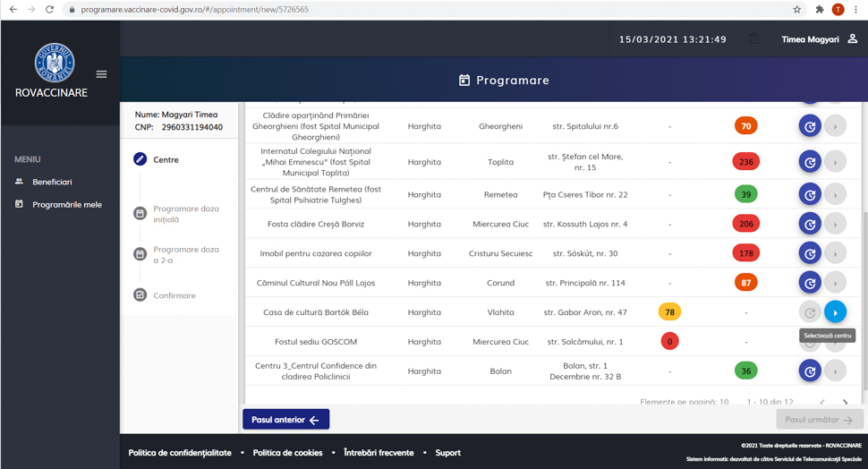
Task: Select the Centre step in wizard
Action: click(166, 159)
